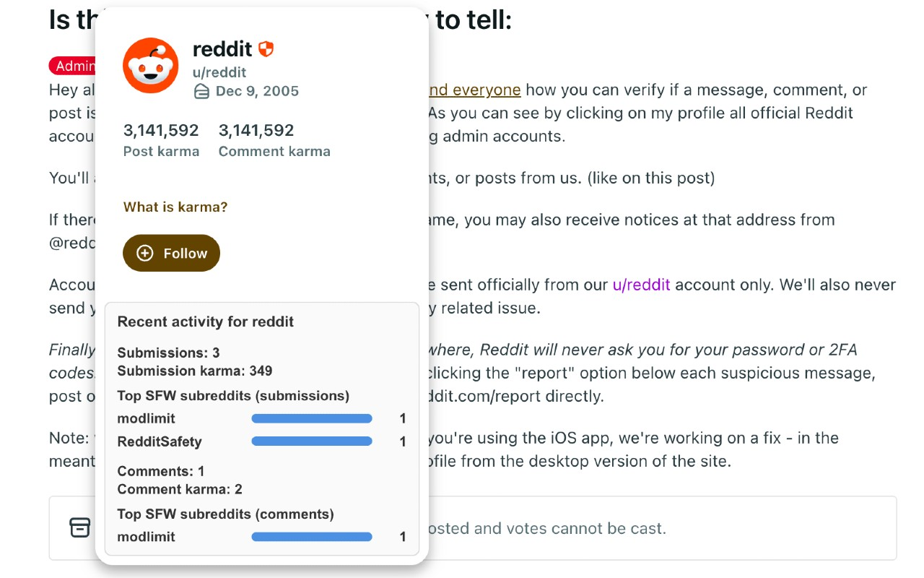
Task: Click the plus icon inside the Follow button
Action: (145, 253)
